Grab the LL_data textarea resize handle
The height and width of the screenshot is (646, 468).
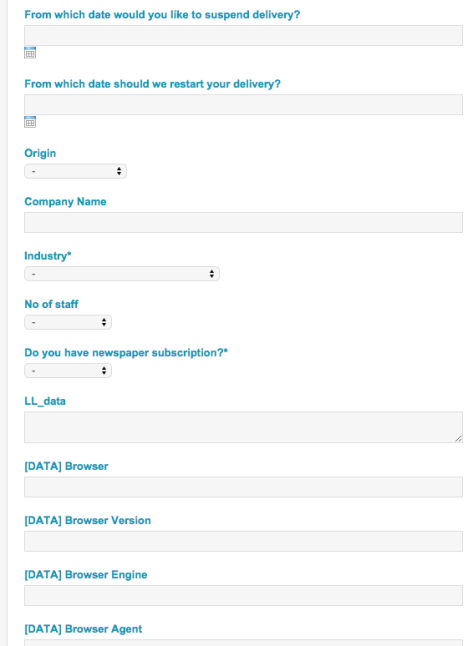click(459, 439)
